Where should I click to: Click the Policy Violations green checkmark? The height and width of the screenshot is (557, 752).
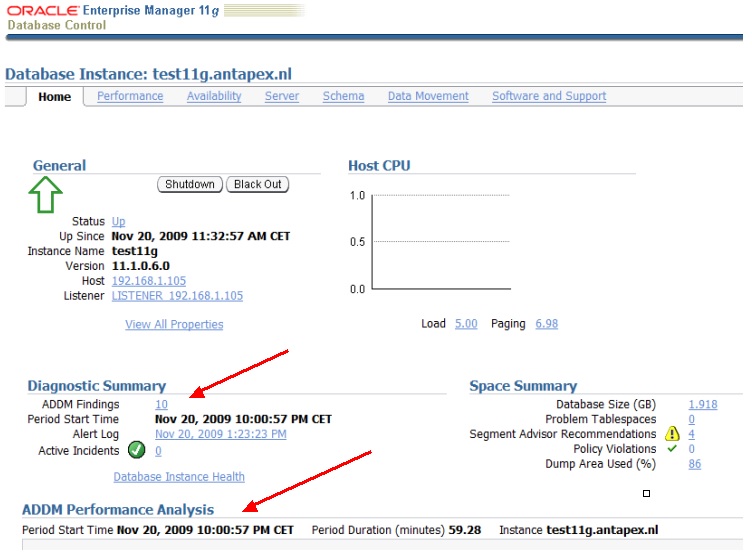tap(672, 449)
